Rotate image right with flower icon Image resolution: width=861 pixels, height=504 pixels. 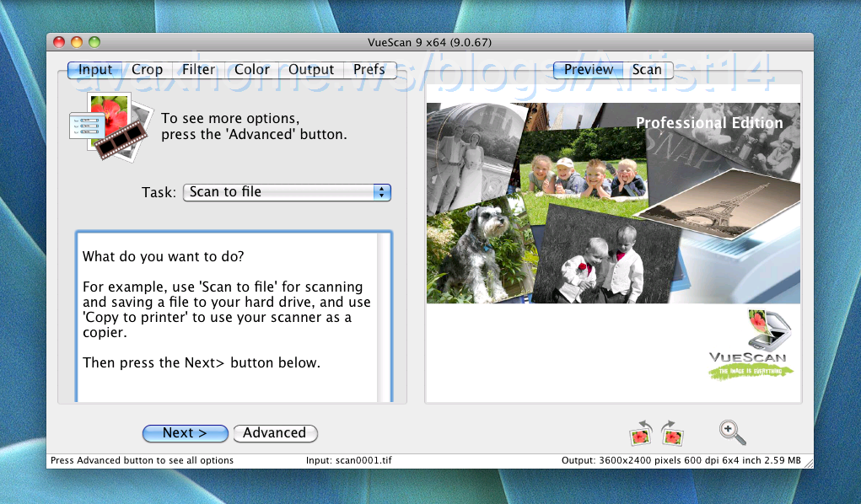point(672,432)
